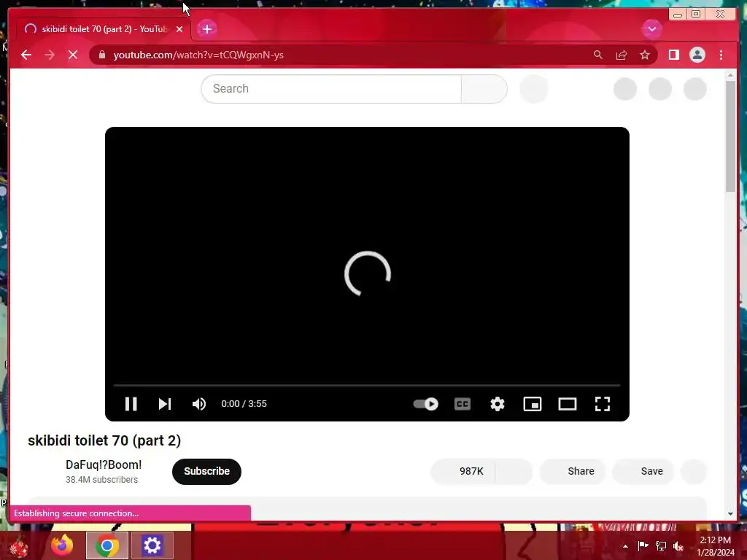The height and width of the screenshot is (560, 747).
Task: Mute the video volume speaker icon
Action: pos(199,404)
